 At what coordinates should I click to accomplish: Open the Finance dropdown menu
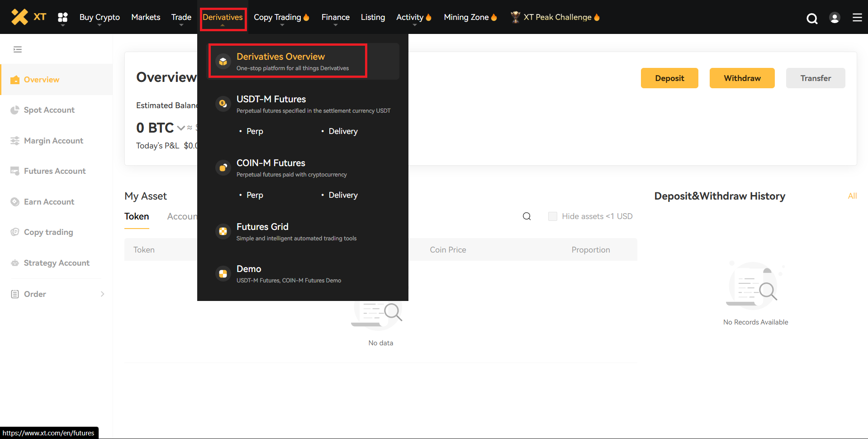click(x=335, y=17)
